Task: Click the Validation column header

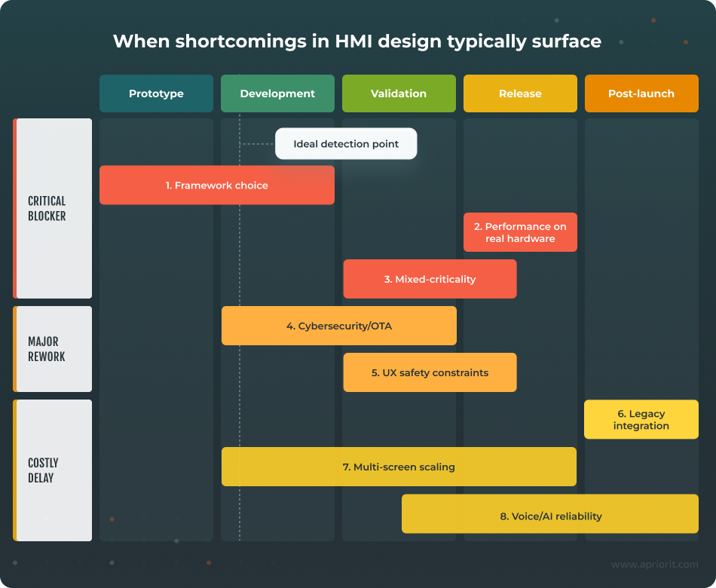Action: (x=399, y=93)
